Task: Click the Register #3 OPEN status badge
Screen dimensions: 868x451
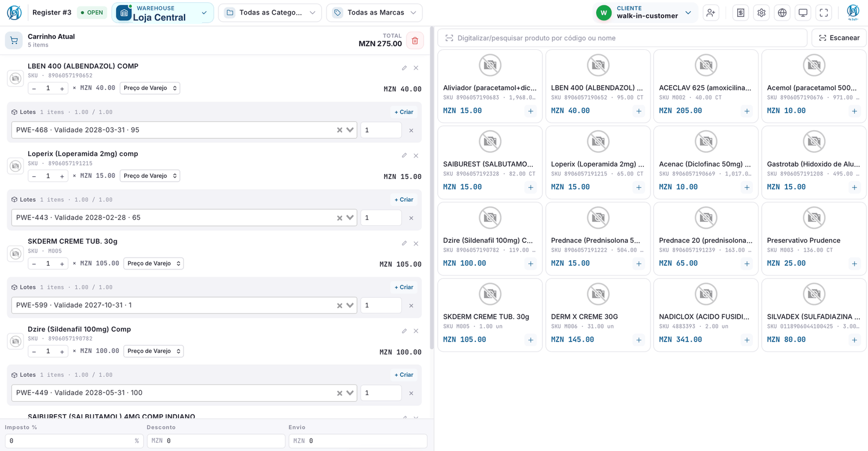Action: pyautogui.click(x=92, y=12)
